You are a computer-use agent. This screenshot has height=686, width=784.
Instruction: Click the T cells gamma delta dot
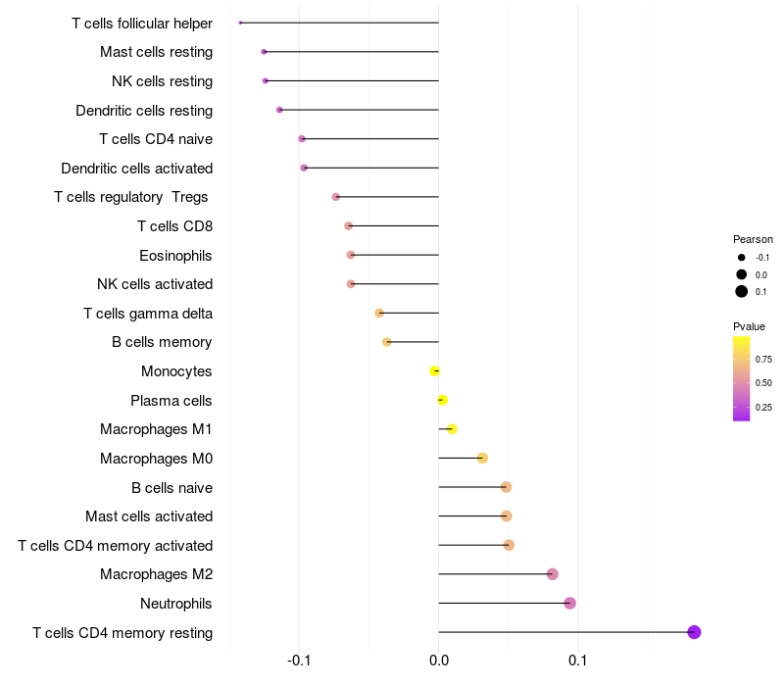click(x=379, y=313)
